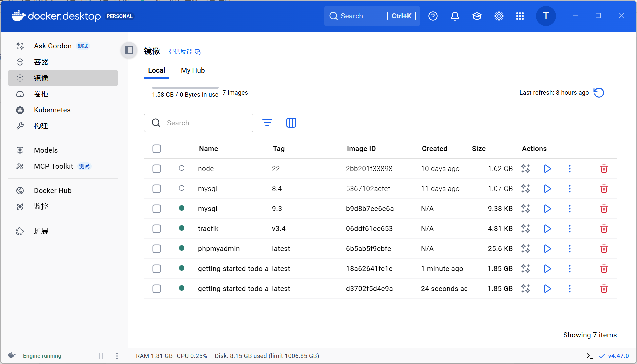Check the node image checkbox
637x364 pixels.
(x=157, y=169)
